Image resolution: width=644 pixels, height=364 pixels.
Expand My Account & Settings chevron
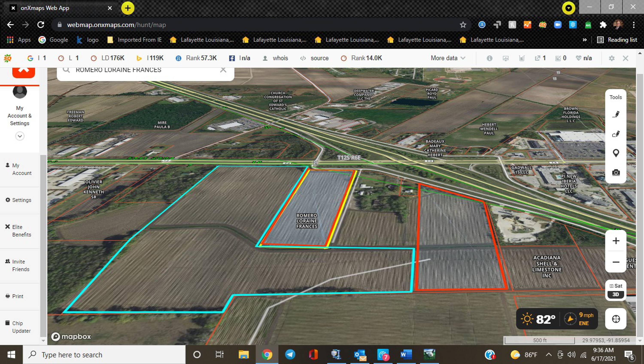pyautogui.click(x=20, y=136)
